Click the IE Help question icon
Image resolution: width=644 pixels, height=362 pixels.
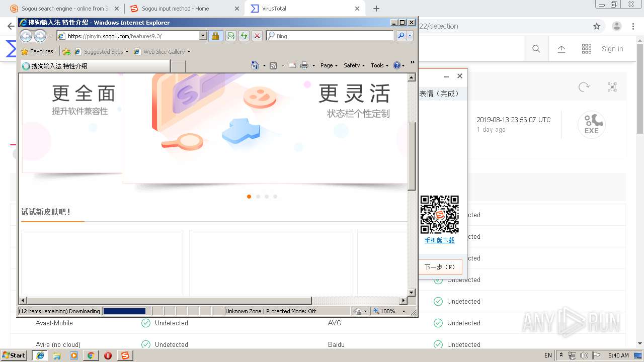(x=396, y=65)
